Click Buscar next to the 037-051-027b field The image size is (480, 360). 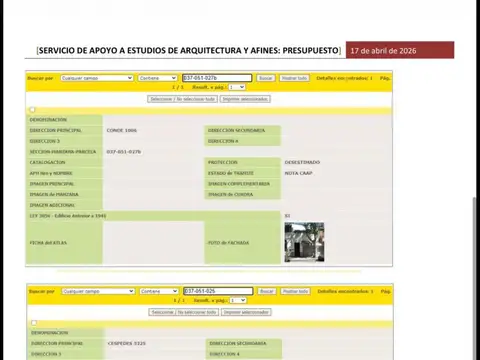pos(266,78)
